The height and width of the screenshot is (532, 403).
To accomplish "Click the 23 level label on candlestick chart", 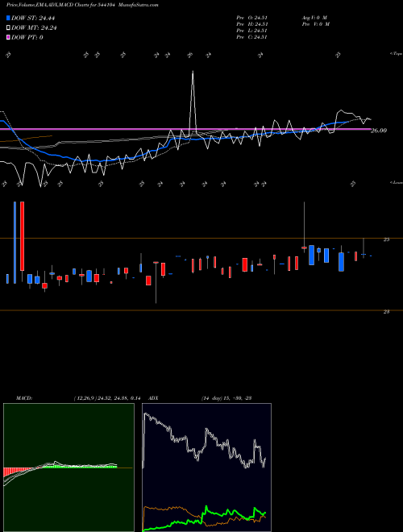I will pyautogui.click(x=386, y=311).
